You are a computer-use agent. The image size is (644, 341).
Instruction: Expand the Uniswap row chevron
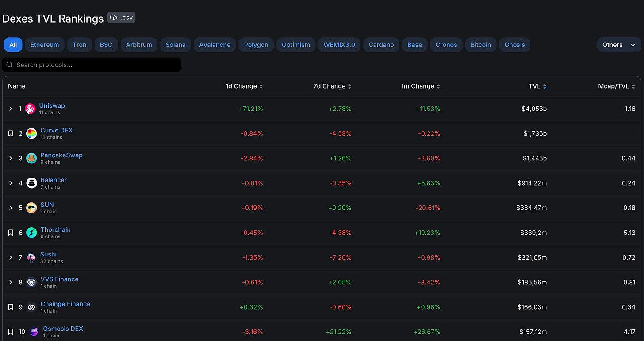point(11,108)
